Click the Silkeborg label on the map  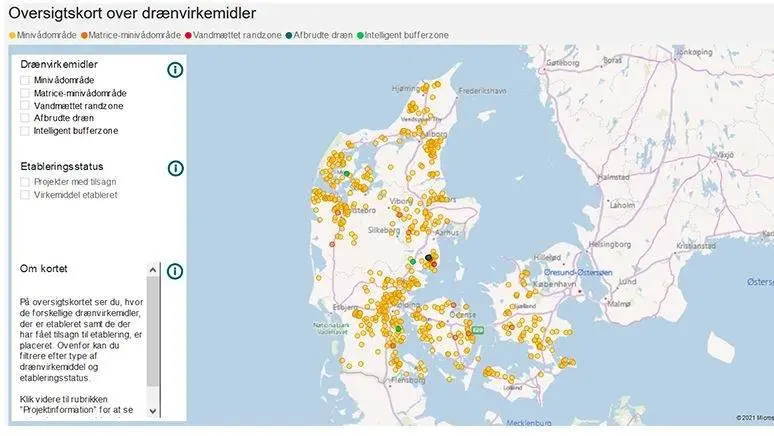click(384, 230)
